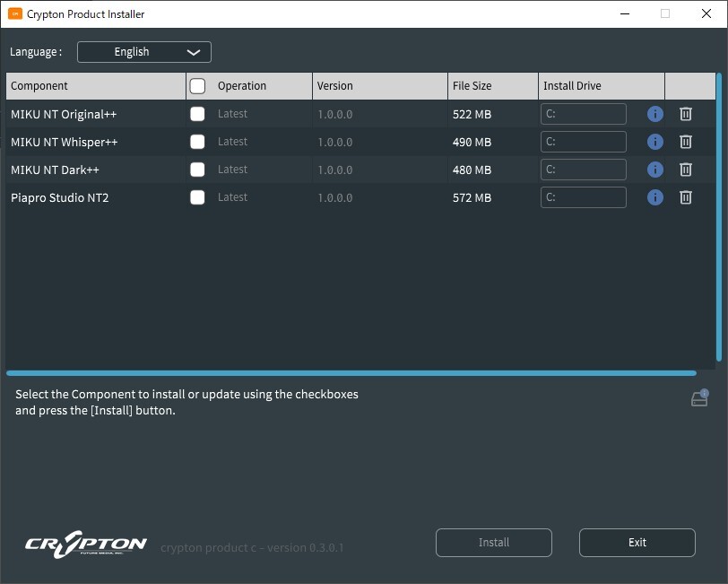Minimize the Crypton Product Installer window

click(x=625, y=14)
